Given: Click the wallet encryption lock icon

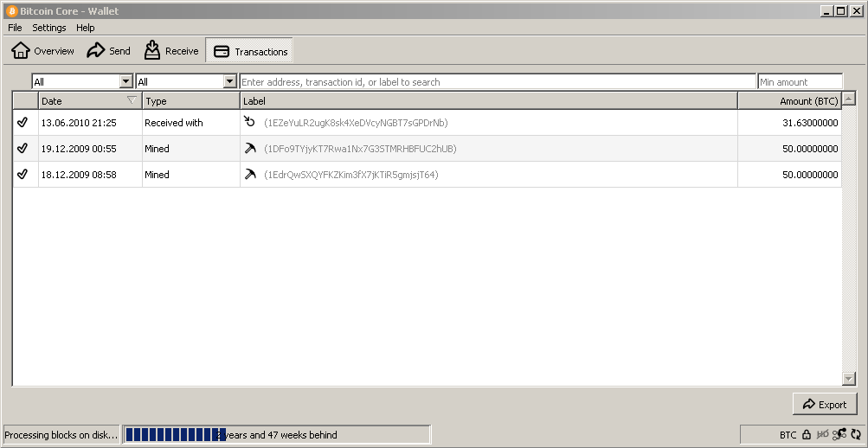Looking at the screenshot, I should click(807, 435).
